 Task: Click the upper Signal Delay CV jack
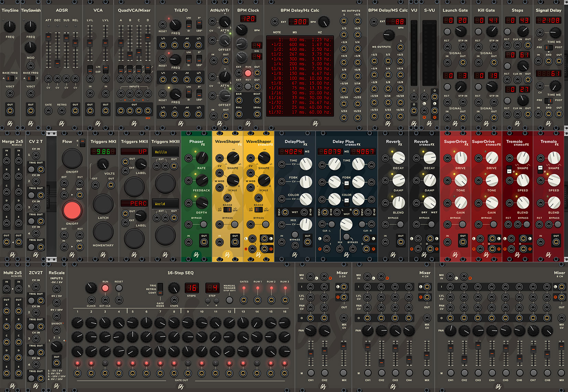coord(540,33)
